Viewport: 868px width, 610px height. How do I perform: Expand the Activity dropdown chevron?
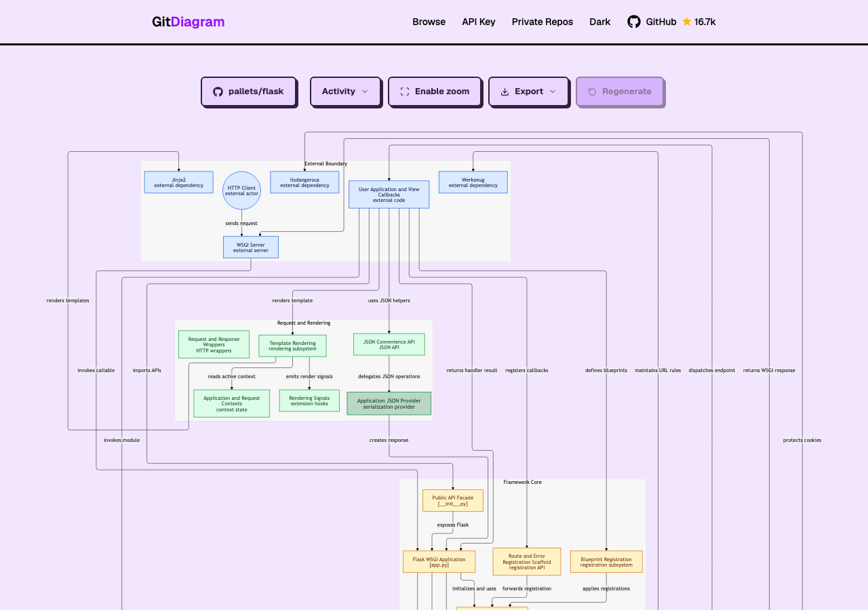click(x=365, y=91)
